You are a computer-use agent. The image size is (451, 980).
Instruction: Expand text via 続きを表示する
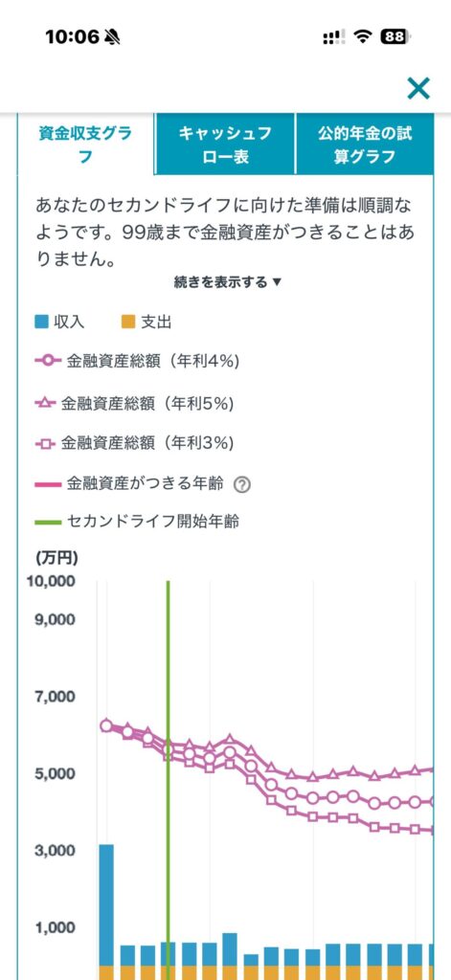click(x=228, y=282)
